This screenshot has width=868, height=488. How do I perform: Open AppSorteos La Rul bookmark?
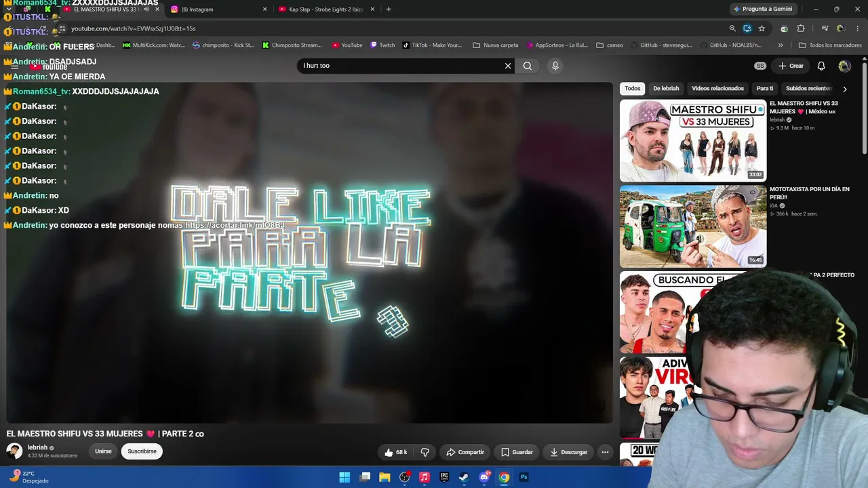pos(557,45)
